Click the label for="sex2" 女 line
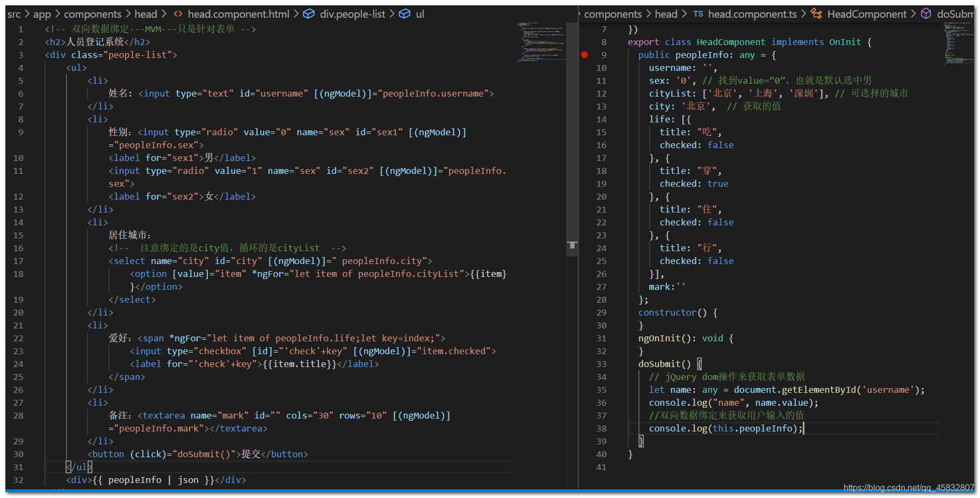Screen dimensions: 980x498 tap(182, 196)
